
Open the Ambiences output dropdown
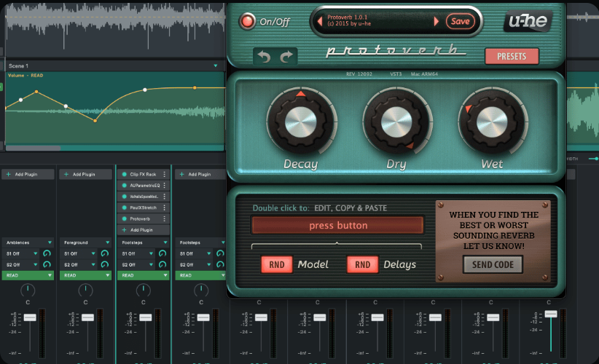click(28, 242)
